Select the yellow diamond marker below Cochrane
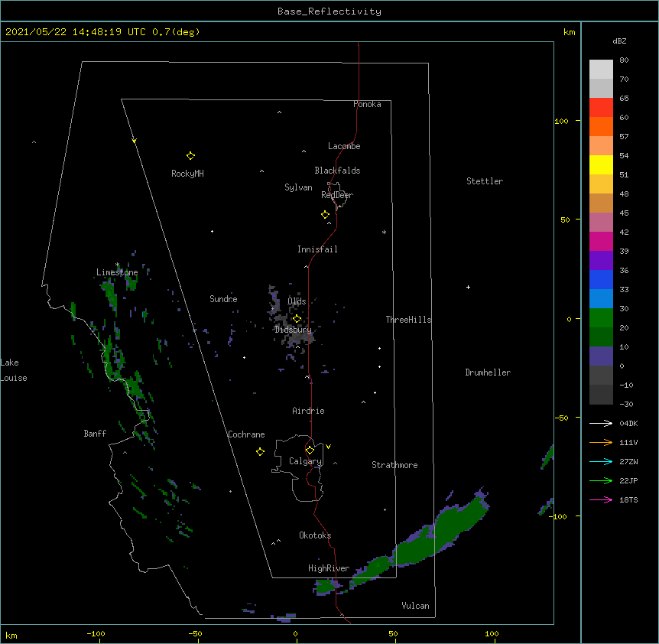The height and width of the screenshot is (644, 659). tap(260, 451)
